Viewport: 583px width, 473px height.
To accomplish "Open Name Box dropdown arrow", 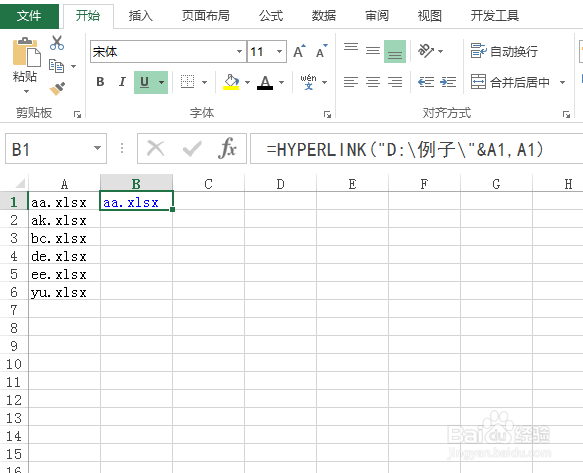I will [x=97, y=148].
